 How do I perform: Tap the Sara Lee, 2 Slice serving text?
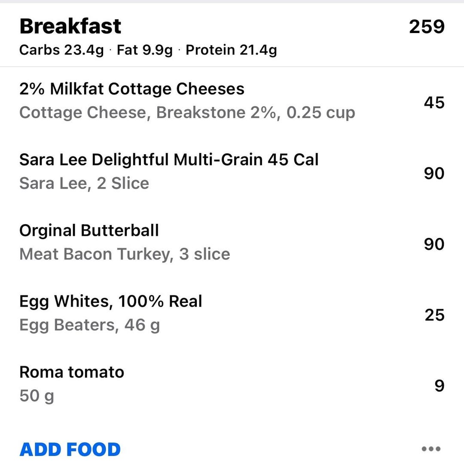[x=84, y=183]
